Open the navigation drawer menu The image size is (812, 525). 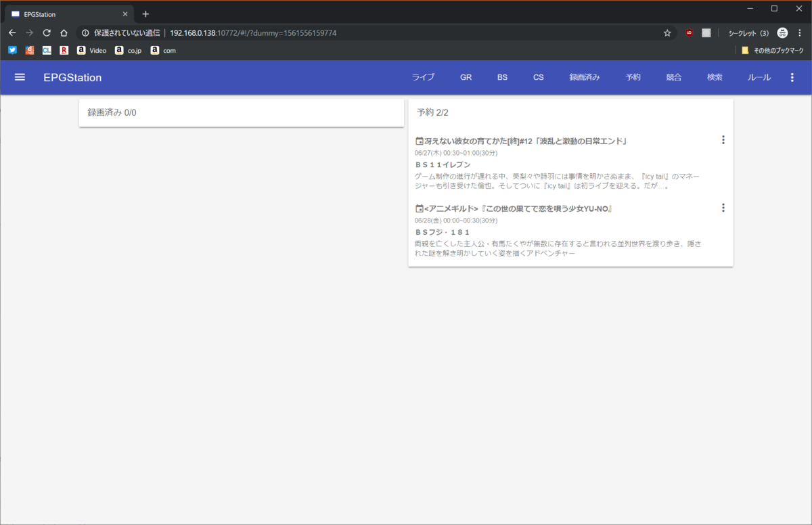pyautogui.click(x=20, y=77)
